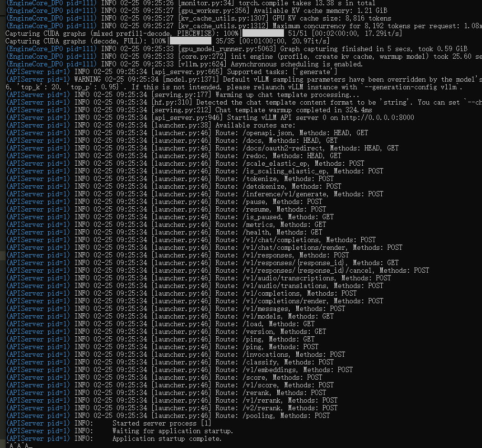The image size is (482, 448).
Task: Click the /tokenize route
Action: pos(260,179)
